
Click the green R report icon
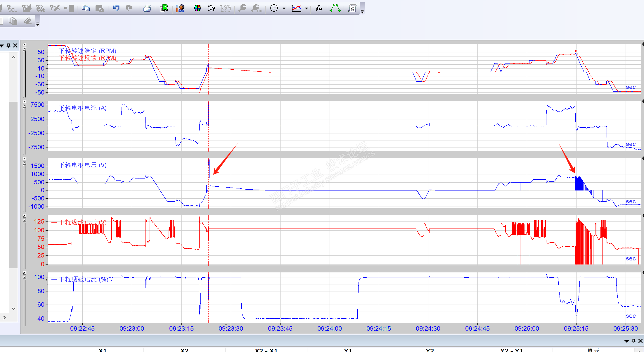click(x=164, y=8)
